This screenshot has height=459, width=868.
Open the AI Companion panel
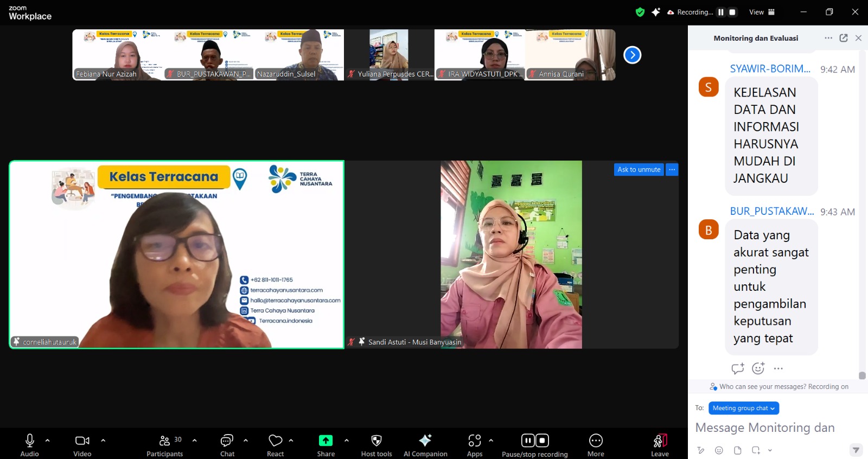[x=425, y=445]
